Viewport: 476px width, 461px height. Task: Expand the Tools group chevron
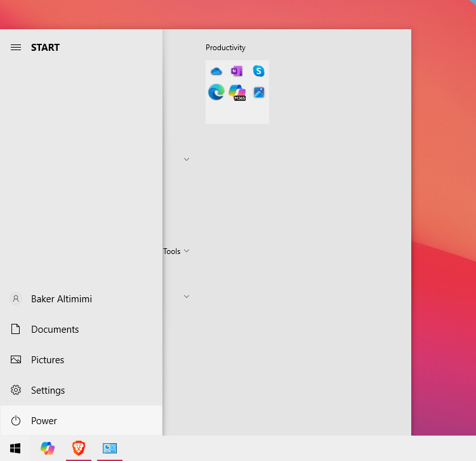click(187, 251)
